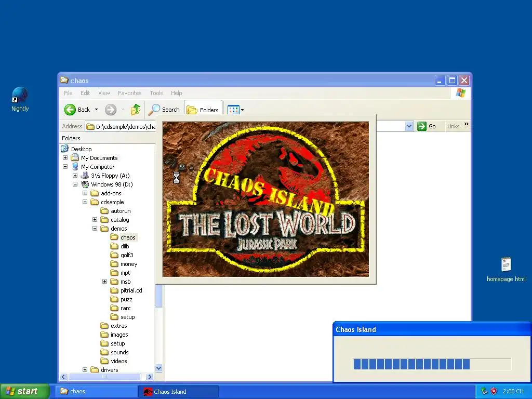Click the Links label

click(x=453, y=126)
